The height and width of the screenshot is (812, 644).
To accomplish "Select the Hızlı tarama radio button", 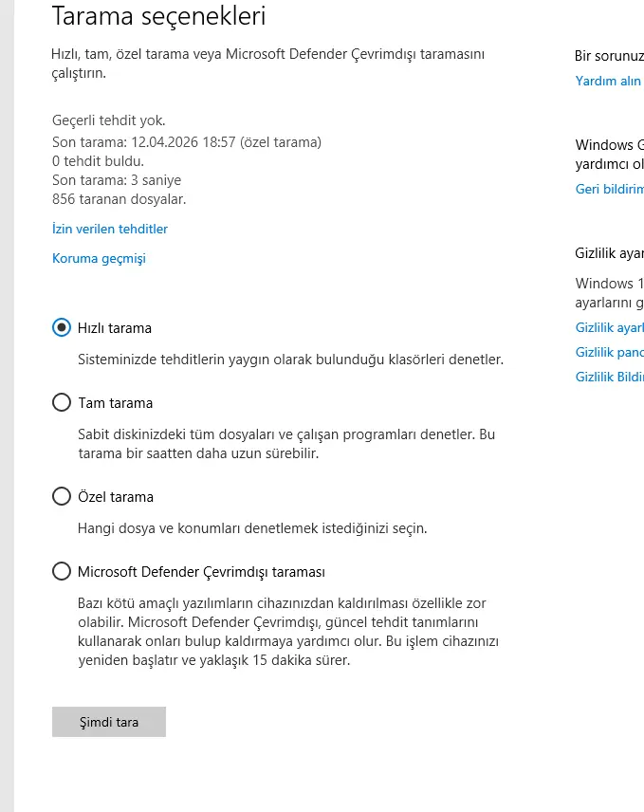I will [x=62, y=327].
